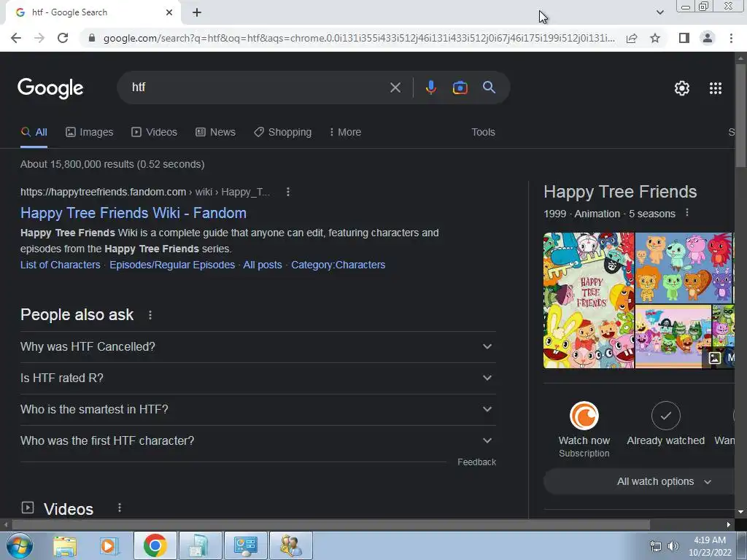Open search Tools
747x560 pixels.
483,133
